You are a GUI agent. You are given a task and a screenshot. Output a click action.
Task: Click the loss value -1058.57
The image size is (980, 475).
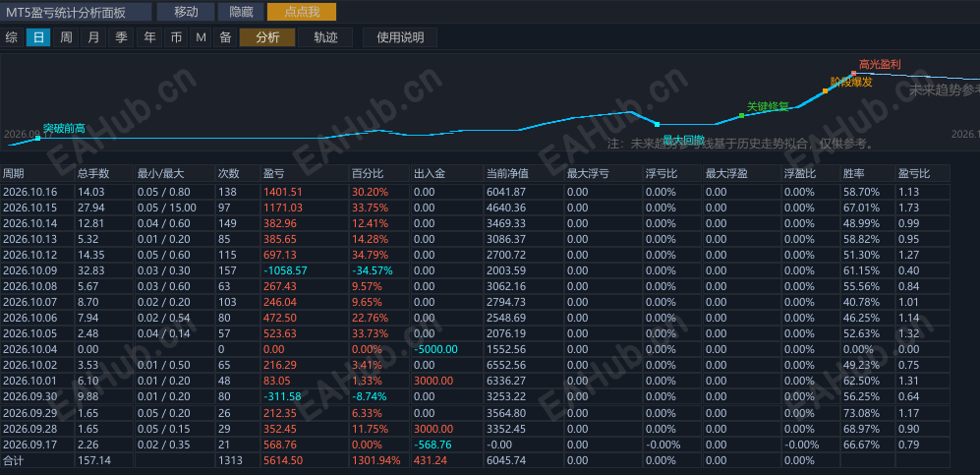(286, 270)
